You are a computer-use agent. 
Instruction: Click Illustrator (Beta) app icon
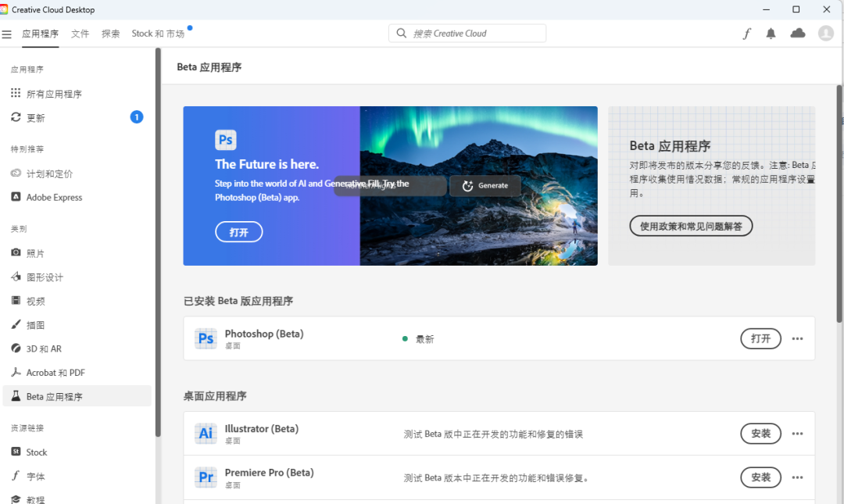(206, 434)
